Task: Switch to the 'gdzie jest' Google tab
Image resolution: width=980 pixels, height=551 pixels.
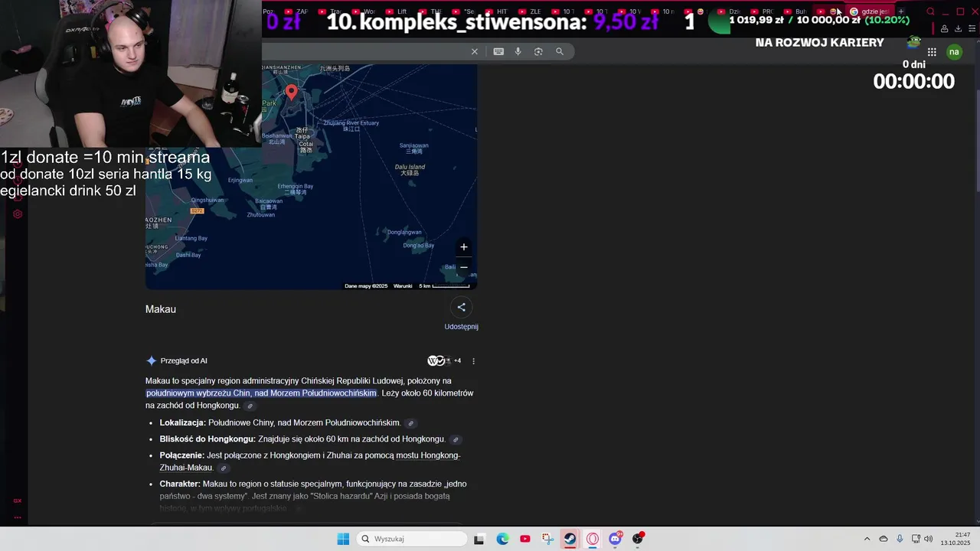Action: pos(869,11)
